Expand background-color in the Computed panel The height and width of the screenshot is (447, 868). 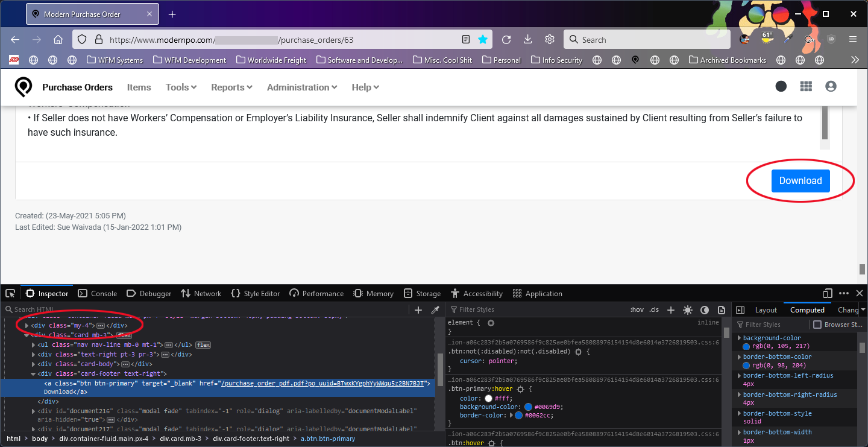740,338
